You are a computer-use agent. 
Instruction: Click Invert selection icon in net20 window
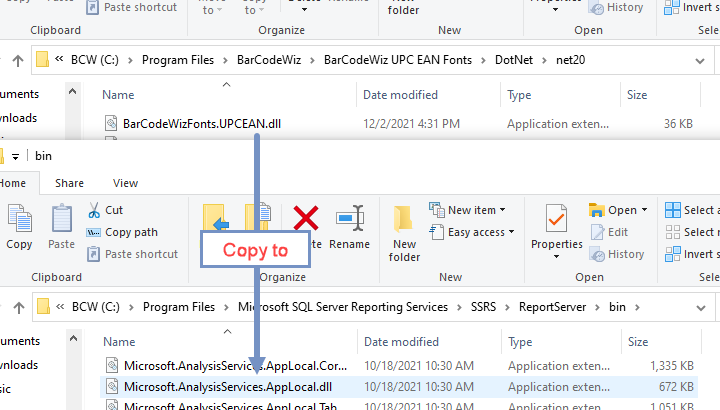(672, 7)
